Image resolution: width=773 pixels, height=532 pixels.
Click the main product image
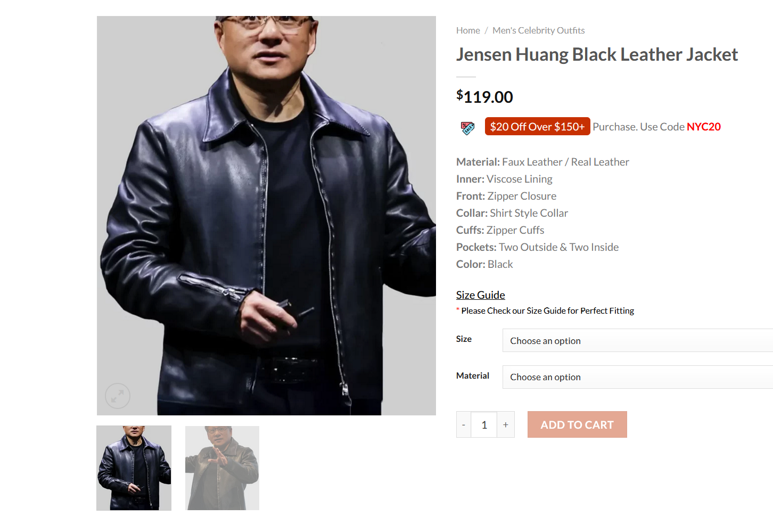click(266, 216)
